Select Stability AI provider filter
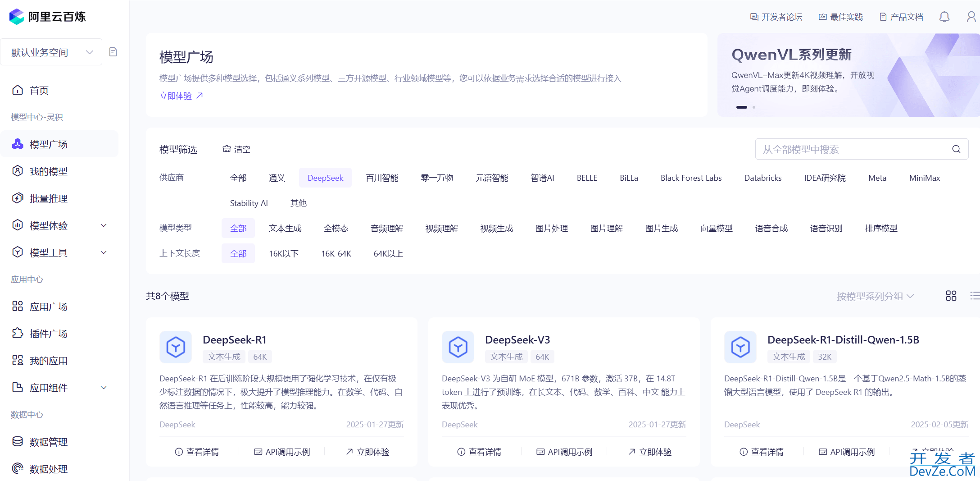The height and width of the screenshot is (481, 980). (x=249, y=203)
